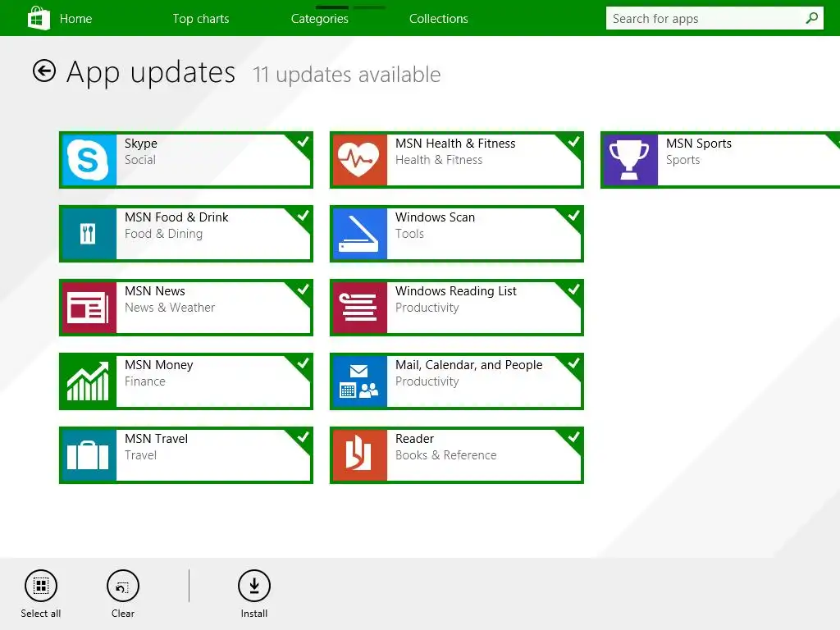This screenshot has height=630, width=840.
Task: Click the "MSN News" title
Action: click(155, 291)
